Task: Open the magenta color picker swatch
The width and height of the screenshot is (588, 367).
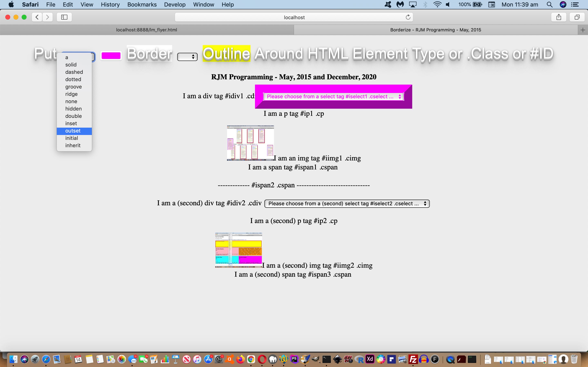Action: click(x=111, y=56)
